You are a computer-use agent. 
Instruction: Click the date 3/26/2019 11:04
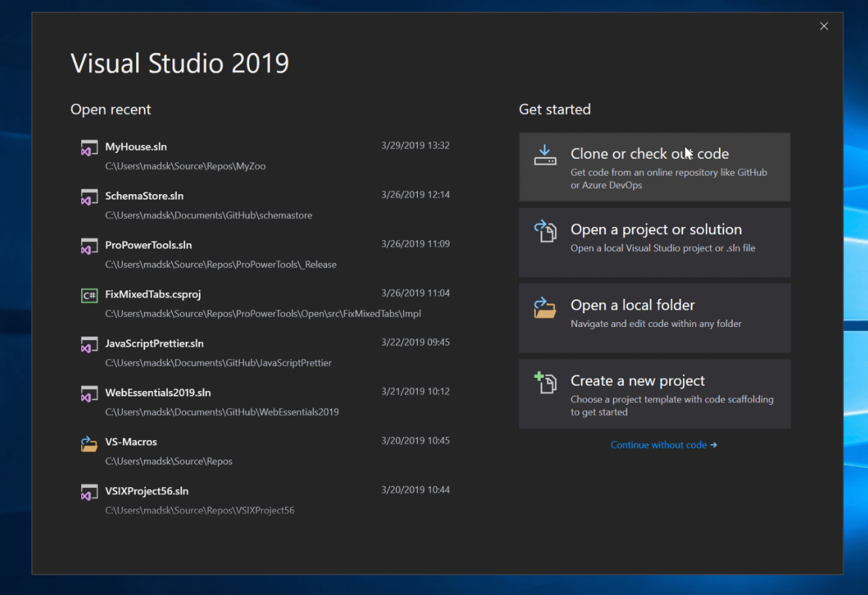pos(415,293)
